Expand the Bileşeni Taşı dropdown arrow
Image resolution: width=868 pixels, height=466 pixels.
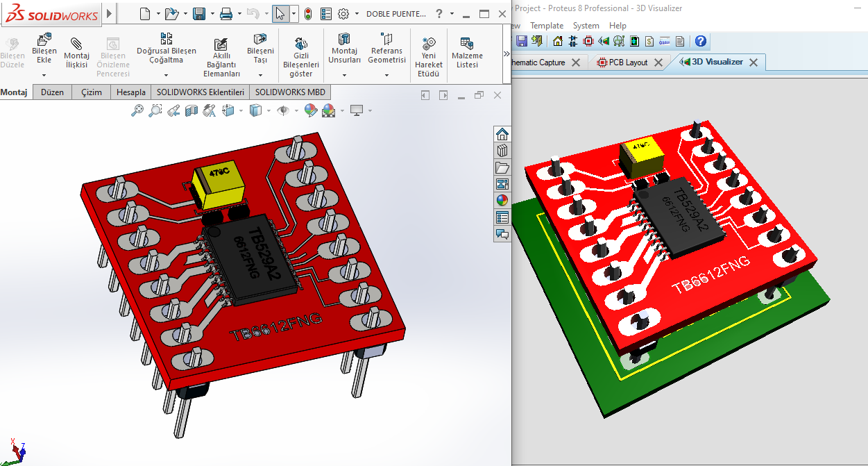coord(260,74)
